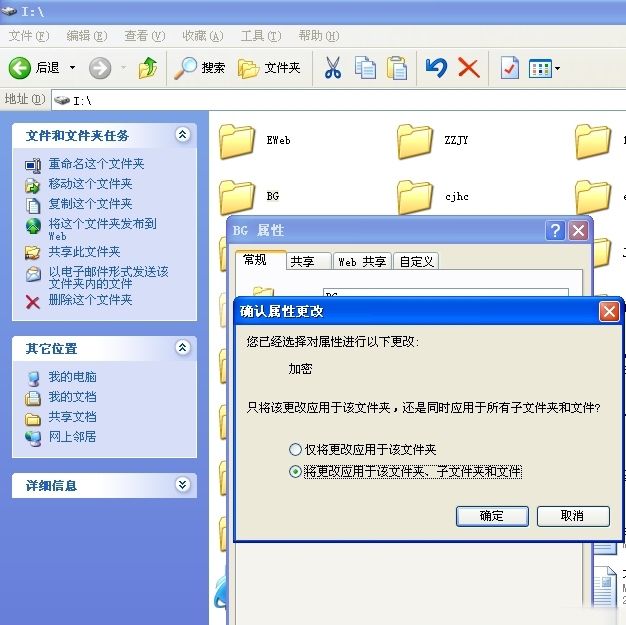Select 仅将更改应用于该文件夹 radio option
Screen dimensions: 626x625
[x=295, y=450]
